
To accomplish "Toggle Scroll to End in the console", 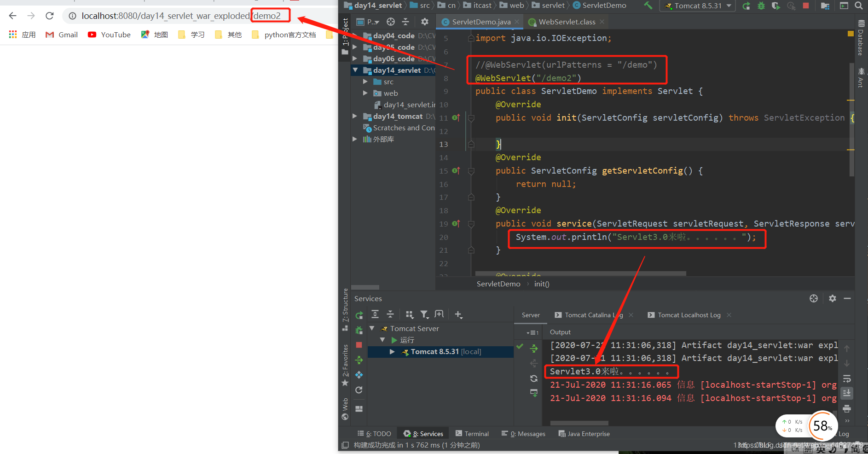I will point(847,393).
